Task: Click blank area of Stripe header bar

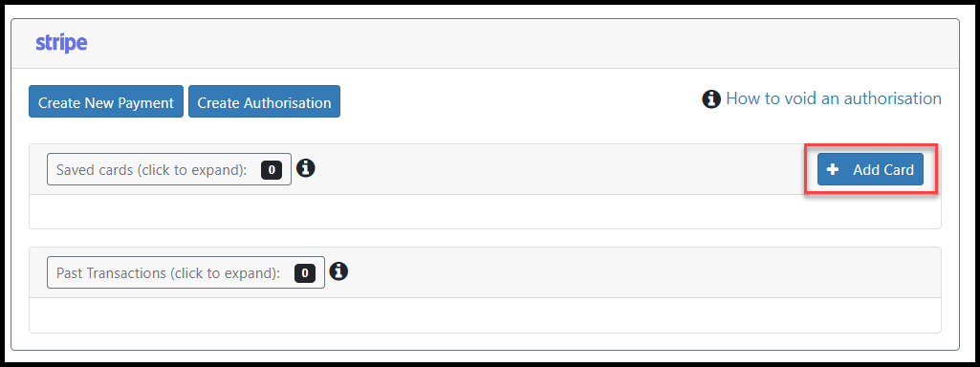Action: tap(519, 44)
